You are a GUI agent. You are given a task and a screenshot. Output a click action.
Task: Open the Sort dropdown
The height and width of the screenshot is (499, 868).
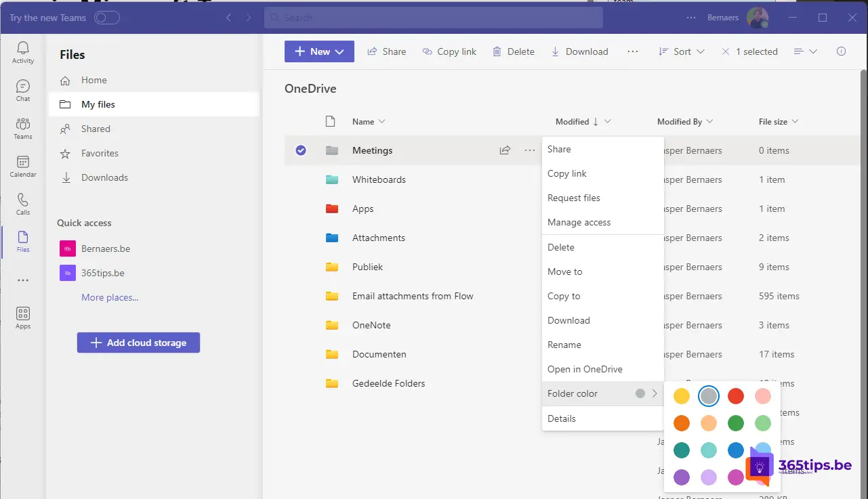click(x=682, y=51)
